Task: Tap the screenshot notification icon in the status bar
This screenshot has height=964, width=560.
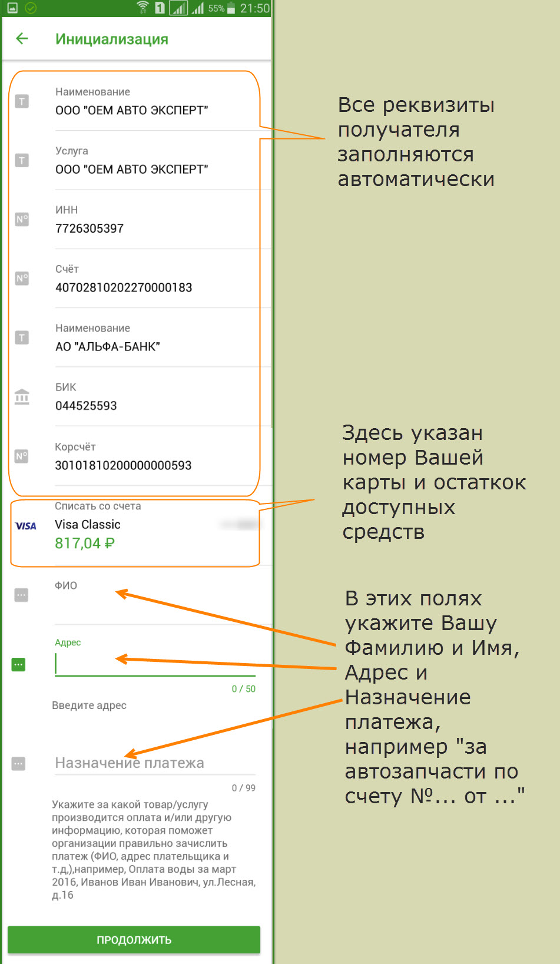Action: [x=12, y=8]
